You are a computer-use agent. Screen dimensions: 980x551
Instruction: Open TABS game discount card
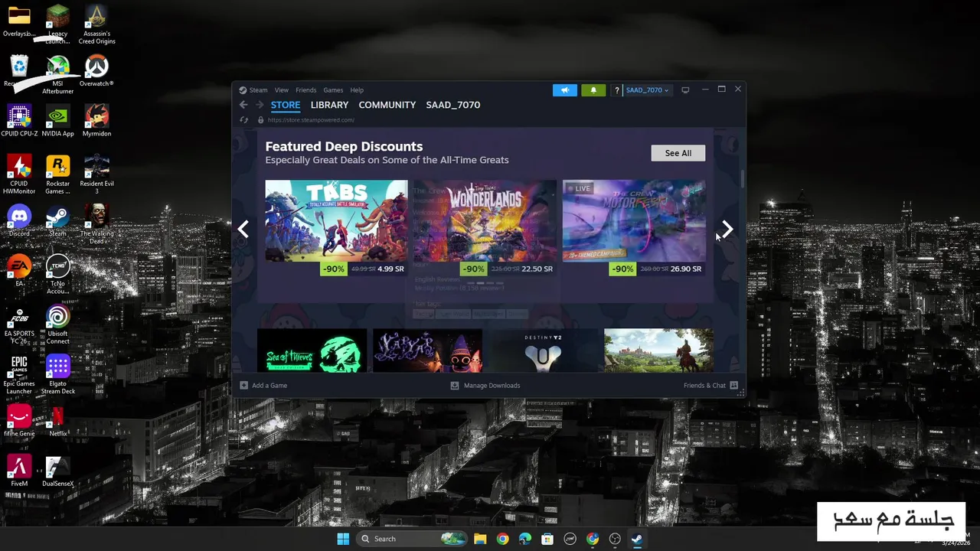pyautogui.click(x=336, y=228)
